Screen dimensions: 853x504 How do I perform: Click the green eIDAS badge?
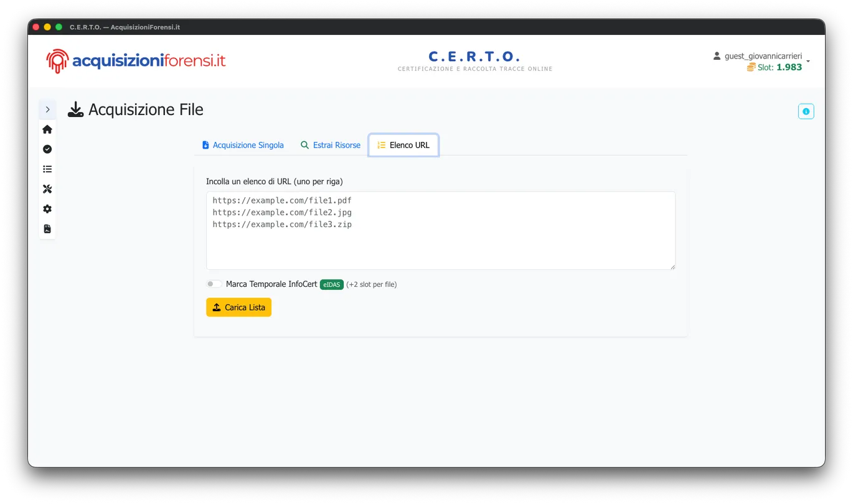pyautogui.click(x=331, y=284)
